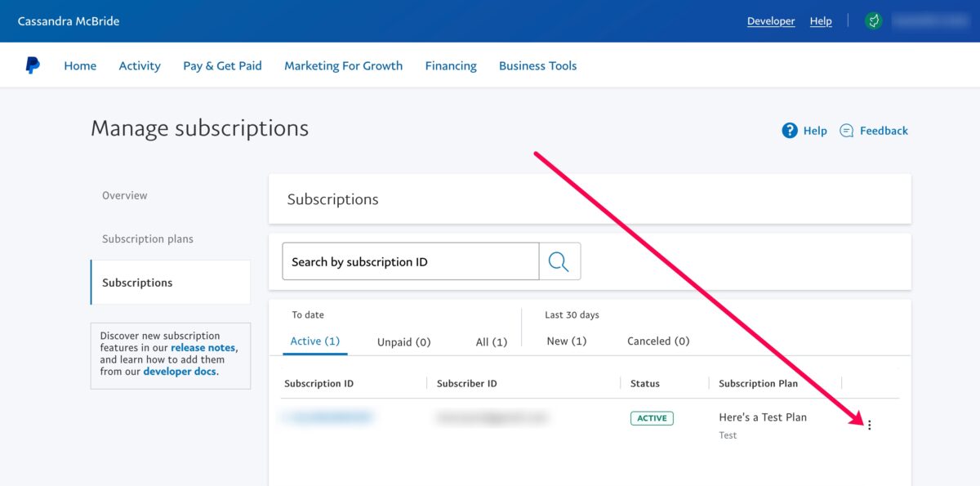980x486 pixels.
Task: Click the Help question mark icon
Action: [x=790, y=131]
